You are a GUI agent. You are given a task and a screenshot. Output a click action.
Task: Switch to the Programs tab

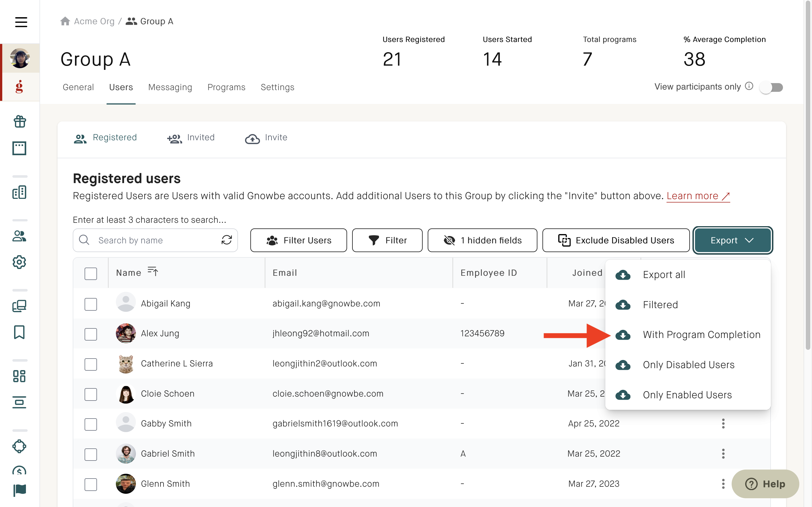(x=226, y=87)
